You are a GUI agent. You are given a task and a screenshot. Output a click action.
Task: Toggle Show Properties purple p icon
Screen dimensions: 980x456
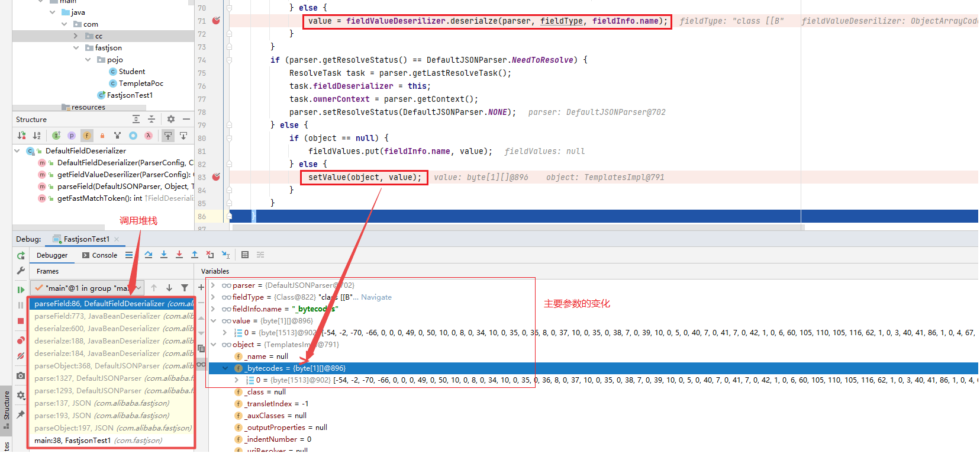pyautogui.click(x=72, y=136)
